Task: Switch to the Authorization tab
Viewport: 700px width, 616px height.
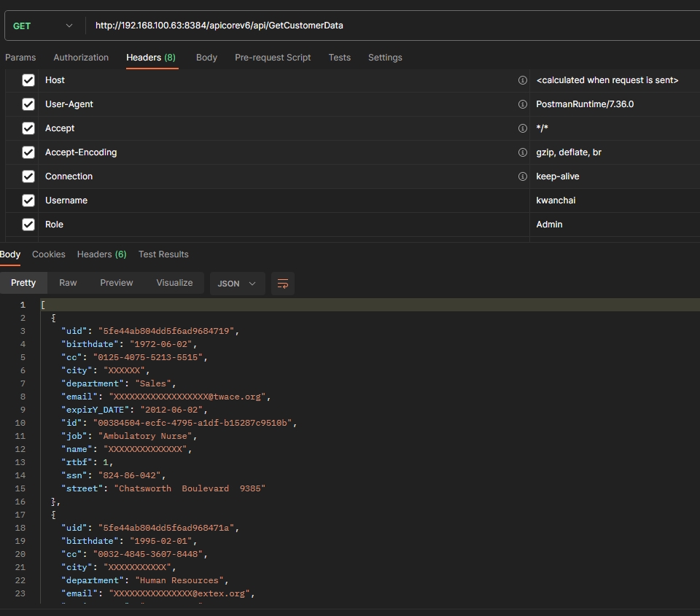Action: tap(81, 58)
